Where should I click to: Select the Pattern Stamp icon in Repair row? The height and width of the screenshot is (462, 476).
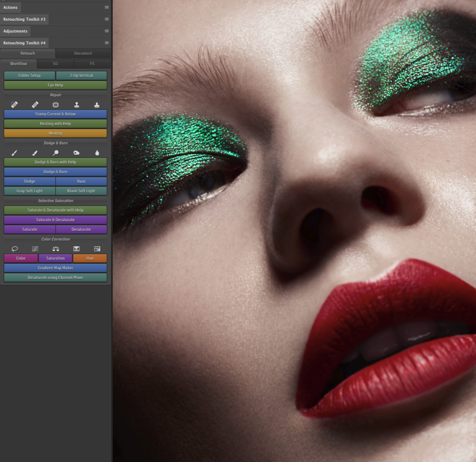click(97, 104)
